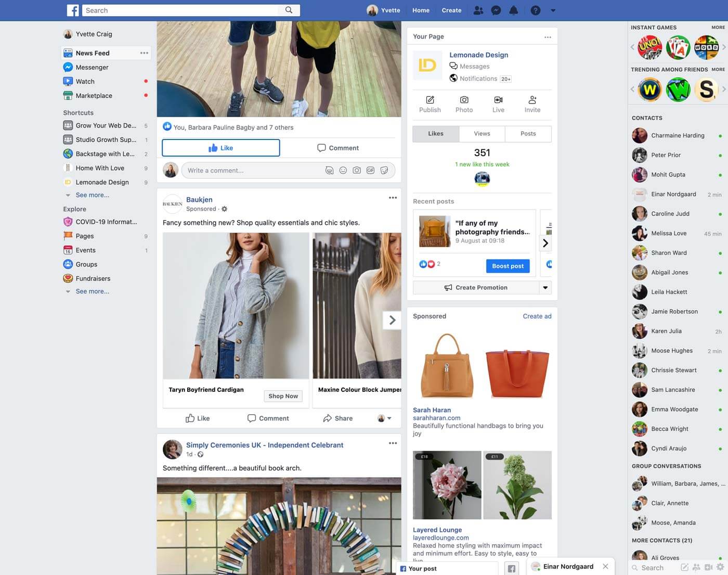Image resolution: width=728 pixels, height=575 pixels.
Task: Change who reacts on Baukjen post
Action: [384, 418]
